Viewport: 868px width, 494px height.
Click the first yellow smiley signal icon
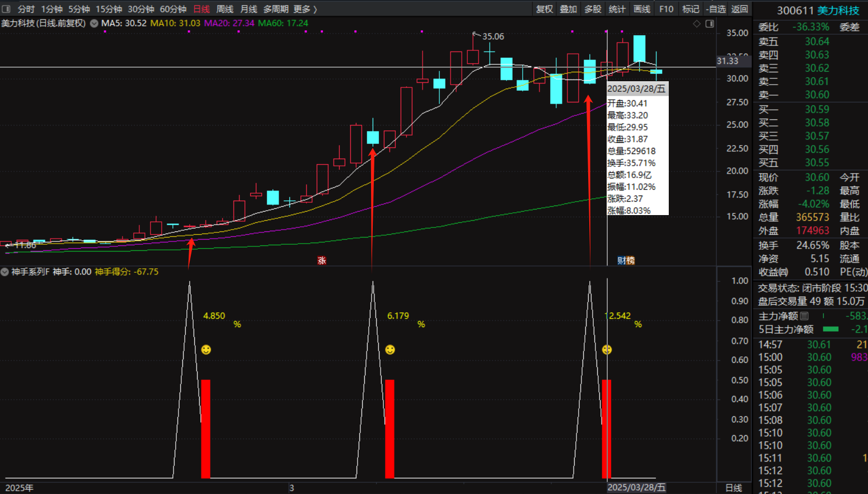[x=206, y=350]
